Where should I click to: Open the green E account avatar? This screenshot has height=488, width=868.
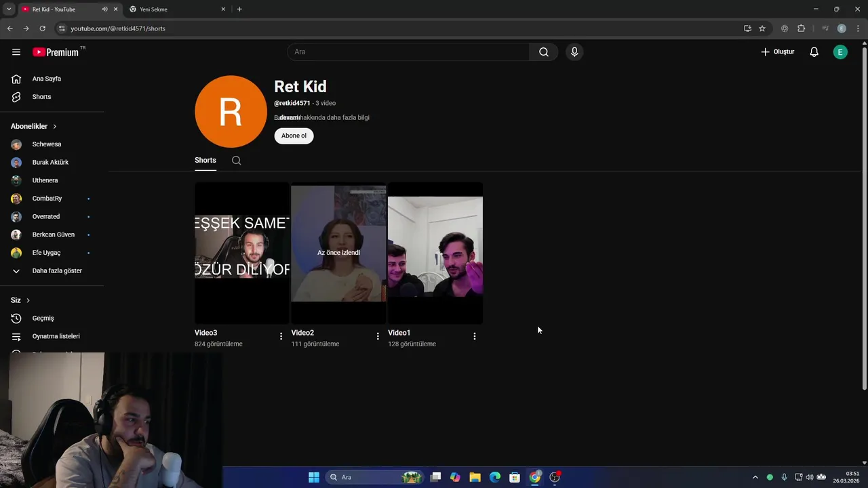coord(840,52)
